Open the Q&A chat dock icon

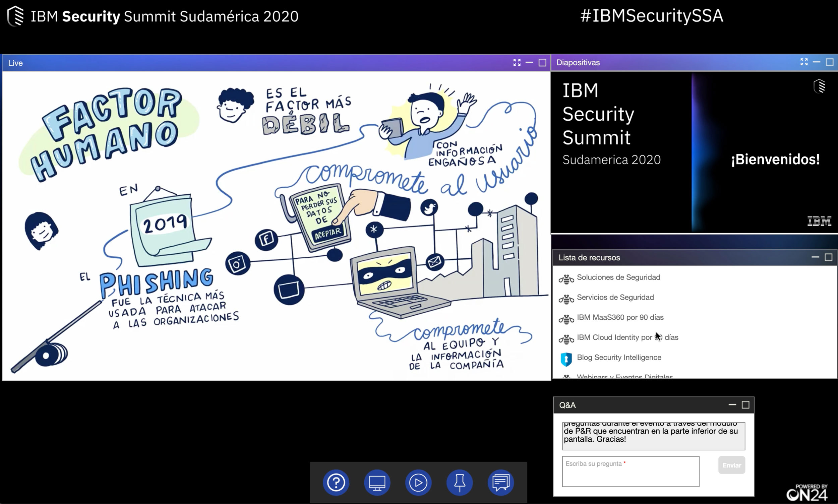pyautogui.click(x=501, y=482)
